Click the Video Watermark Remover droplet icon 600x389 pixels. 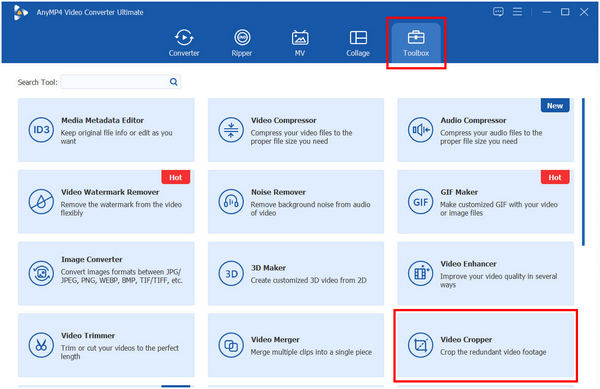click(41, 202)
